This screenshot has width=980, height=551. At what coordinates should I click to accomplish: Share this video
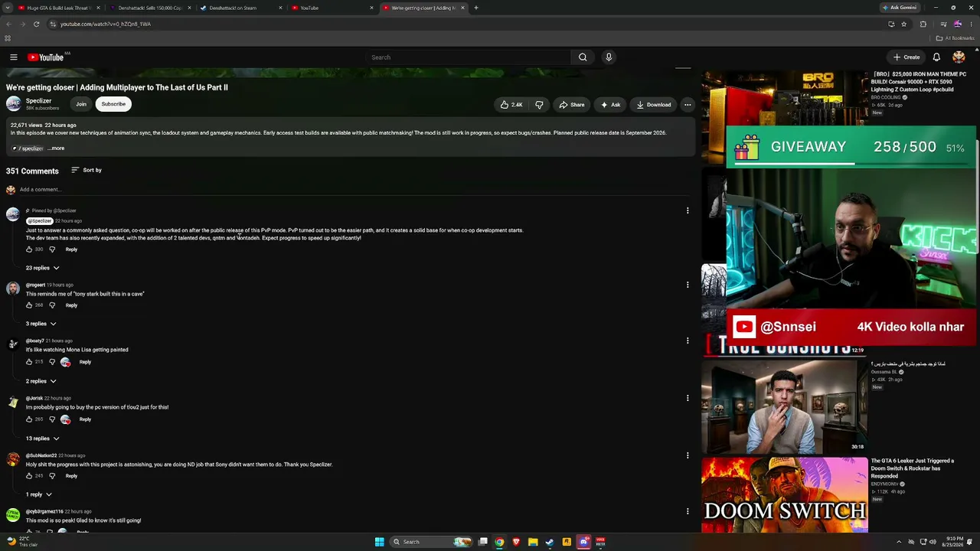point(572,105)
